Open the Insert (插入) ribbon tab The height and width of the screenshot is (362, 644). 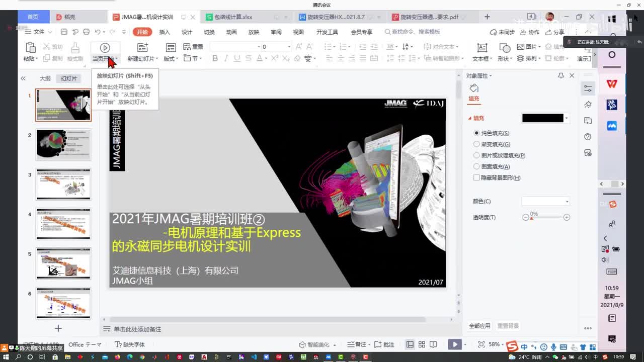[165, 32]
